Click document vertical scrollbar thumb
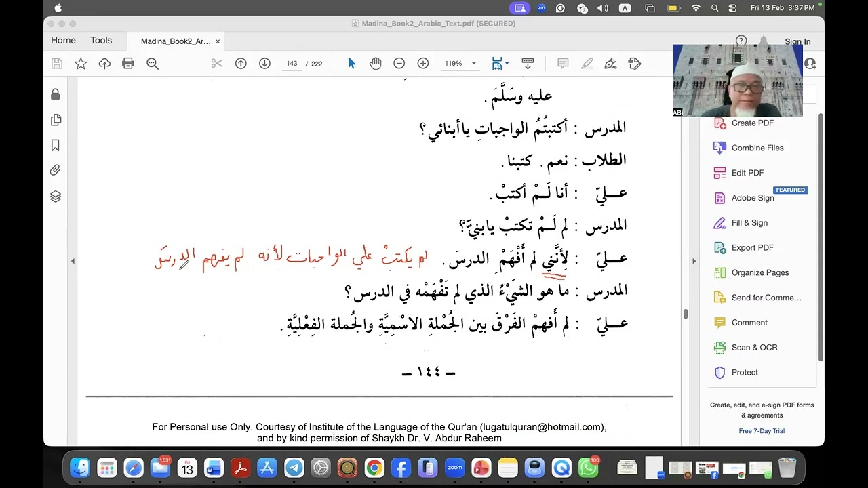Image resolution: width=868 pixels, height=488 pixels. pyautogui.click(x=686, y=314)
